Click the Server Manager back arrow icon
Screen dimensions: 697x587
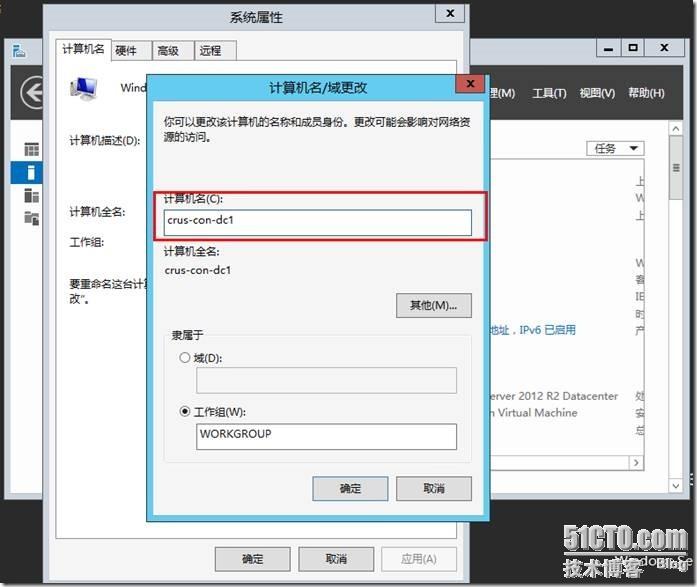click(x=32, y=93)
